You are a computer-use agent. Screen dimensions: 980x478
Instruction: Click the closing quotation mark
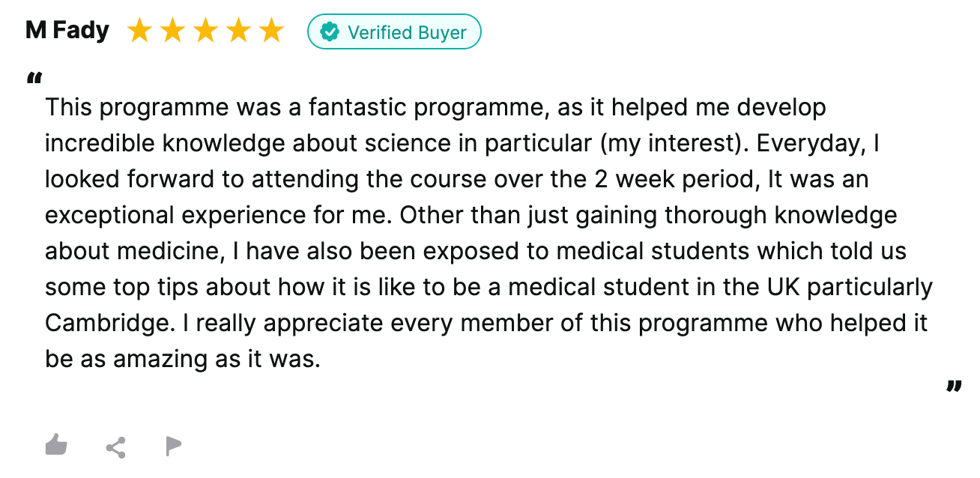coord(953,387)
